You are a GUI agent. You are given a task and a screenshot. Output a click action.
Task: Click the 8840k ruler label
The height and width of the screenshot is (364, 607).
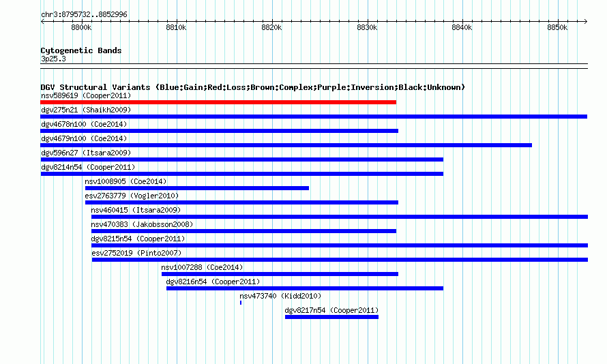click(462, 27)
